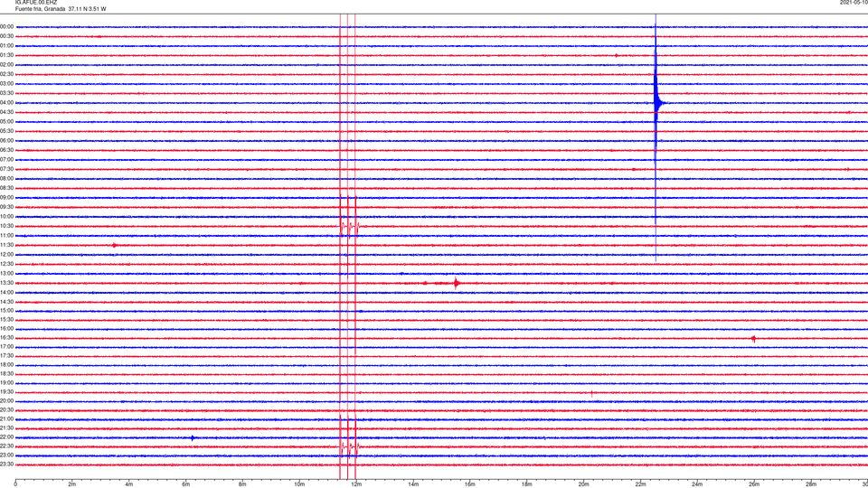The height and width of the screenshot is (488, 868).
Task: Select the 03:30 time label
Action: pos(7,93)
